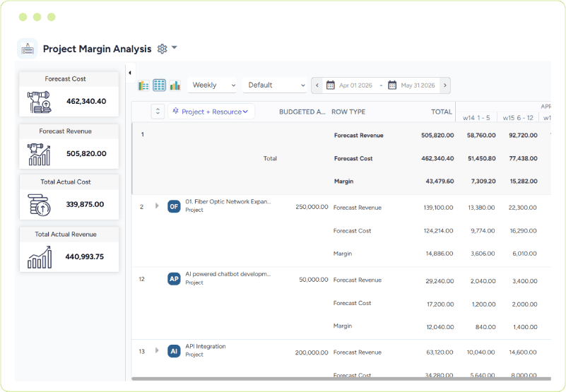
Task: Click total Margin value 43,479.60
Action: pyautogui.click(x=440, y=182)
